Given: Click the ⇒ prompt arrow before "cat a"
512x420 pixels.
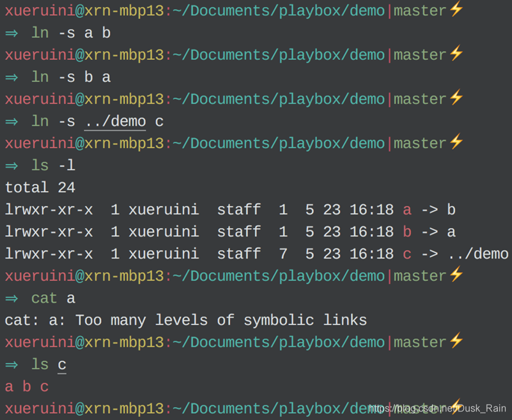Looking at the screenshot, I should click(x=11, y=298).
